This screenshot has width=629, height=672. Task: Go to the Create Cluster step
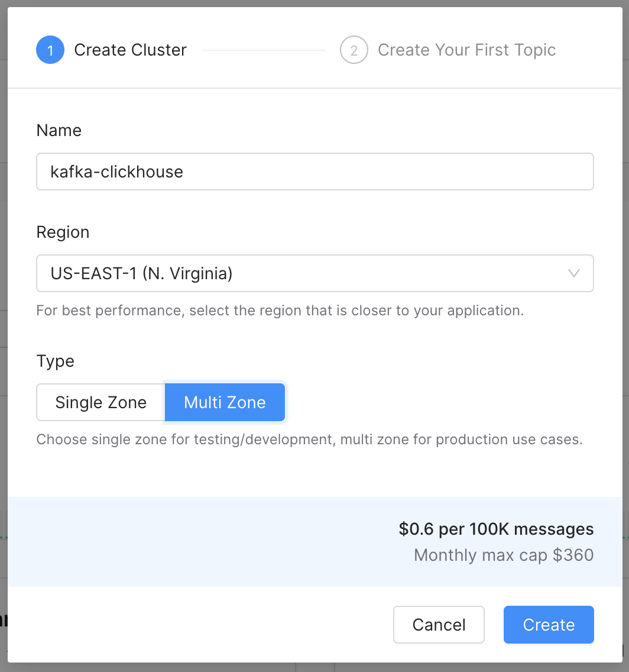tap(129, 50)
